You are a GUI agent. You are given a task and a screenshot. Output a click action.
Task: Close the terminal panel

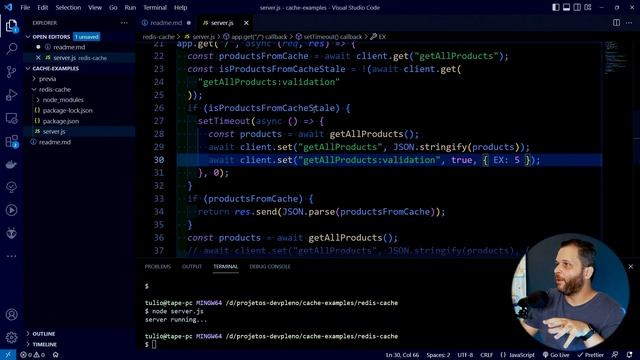click(x=631, y=267)
